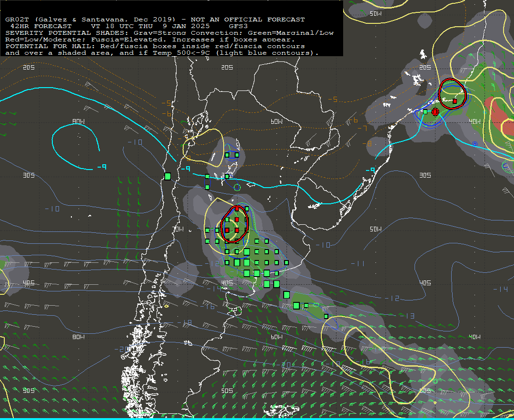Click the small green circle marker below '30S'
514x420 pixels.
tap(237, 188)
